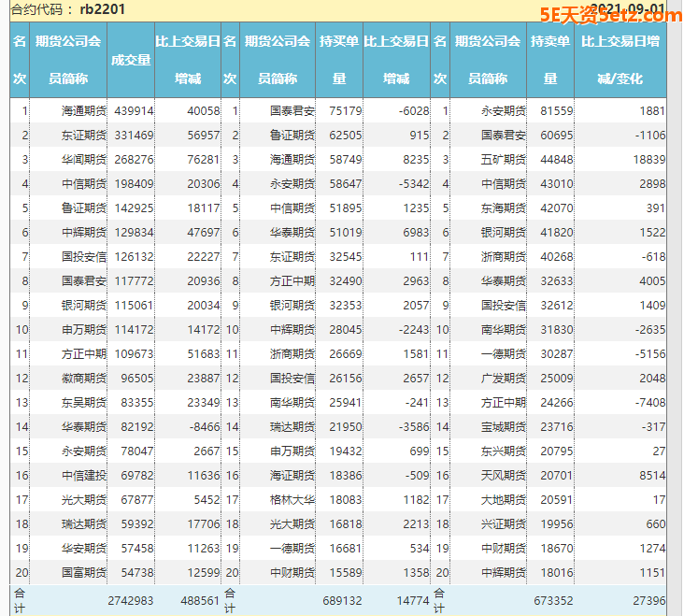Select the total volume 2742983 cell

click(x=130, y=601)
